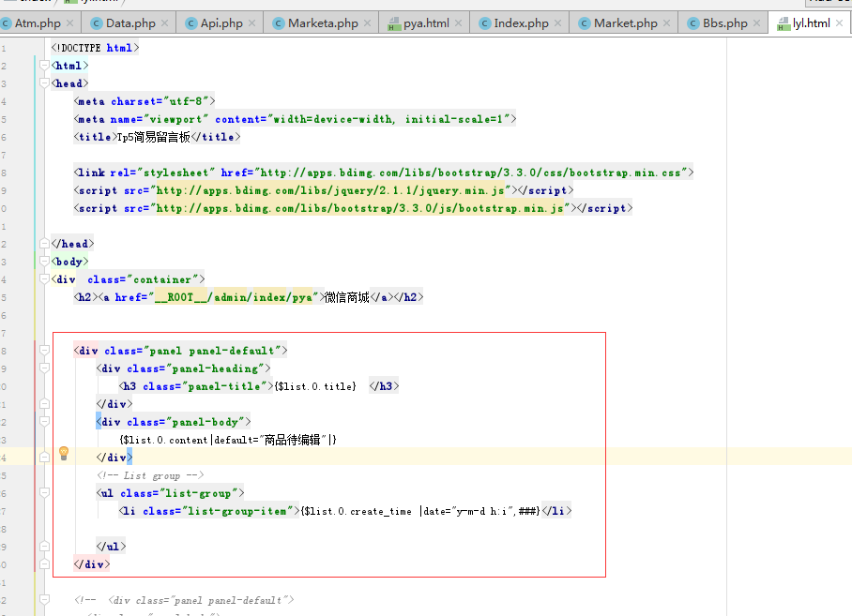Screen dimensions: 852x616
Task: Close the Api.php tab
Action: tap(251, 23)
